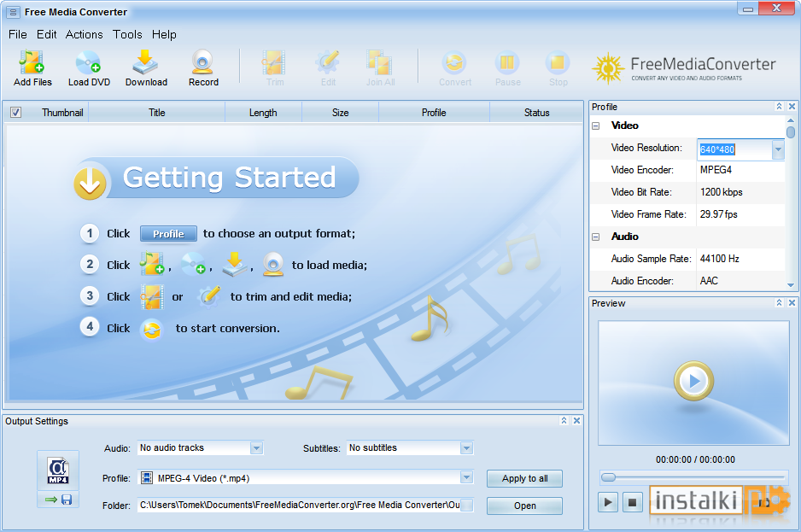This screenshot has width=801, height=532.
Task: Click the load DVD icon in step 2
Action: tap(194, 264)
